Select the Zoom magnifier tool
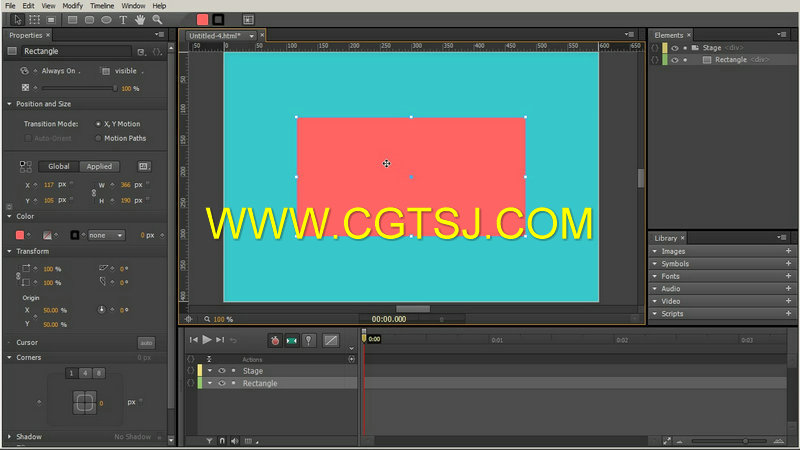This screenshot has height=450, width=800. tap(157, 20)
